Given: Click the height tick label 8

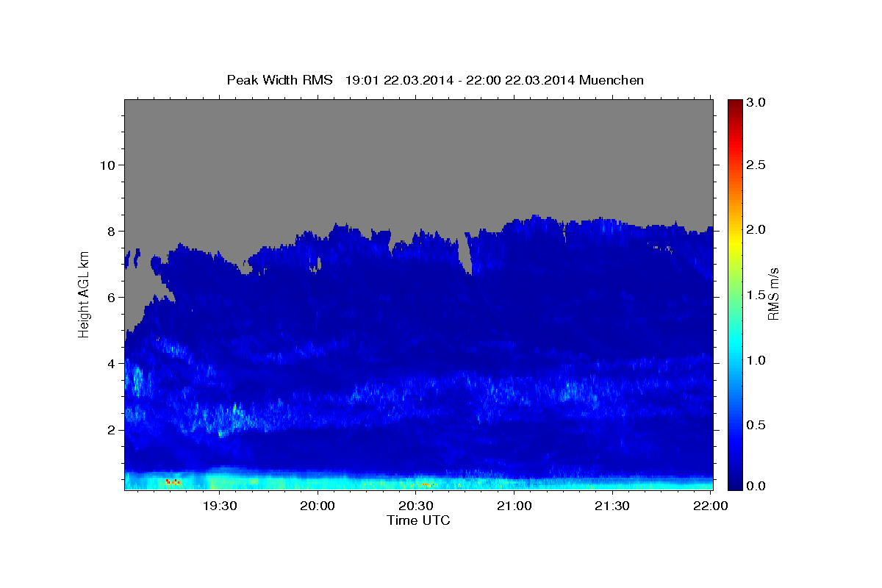Looking at the screenshot, I should [110, 231].
